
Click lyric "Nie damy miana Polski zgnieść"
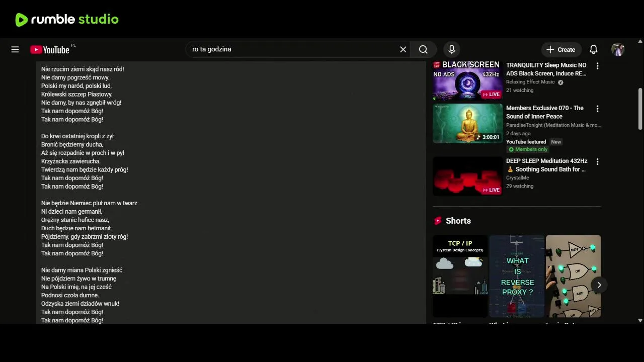(82, 270)
